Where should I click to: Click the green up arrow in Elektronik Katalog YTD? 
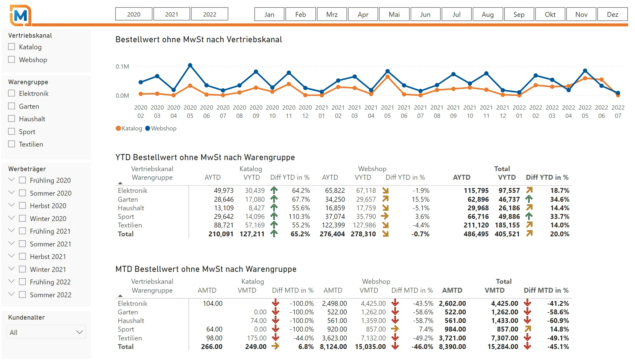[x=274, y=190]
